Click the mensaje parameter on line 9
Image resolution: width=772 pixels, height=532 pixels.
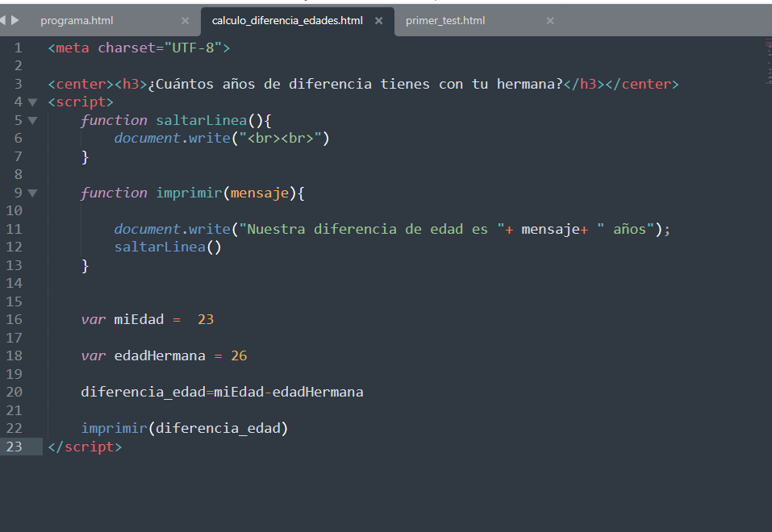pos(260,193)
